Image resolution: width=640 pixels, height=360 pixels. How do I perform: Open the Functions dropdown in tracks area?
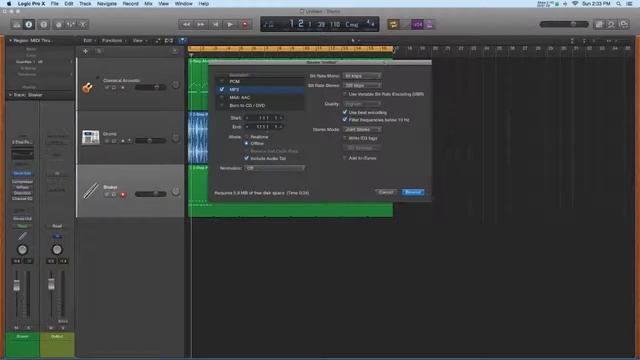click(x=114, y=40)
